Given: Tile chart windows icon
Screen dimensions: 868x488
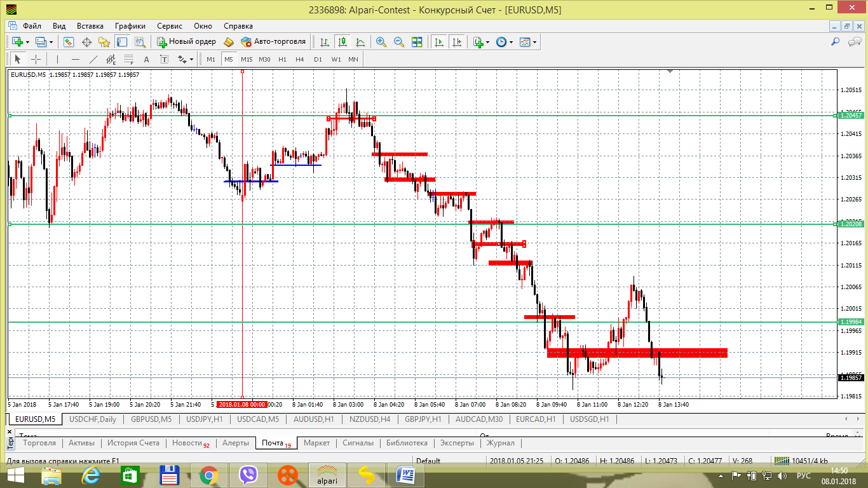Looking at the screenshot, I should click(417, 42).
